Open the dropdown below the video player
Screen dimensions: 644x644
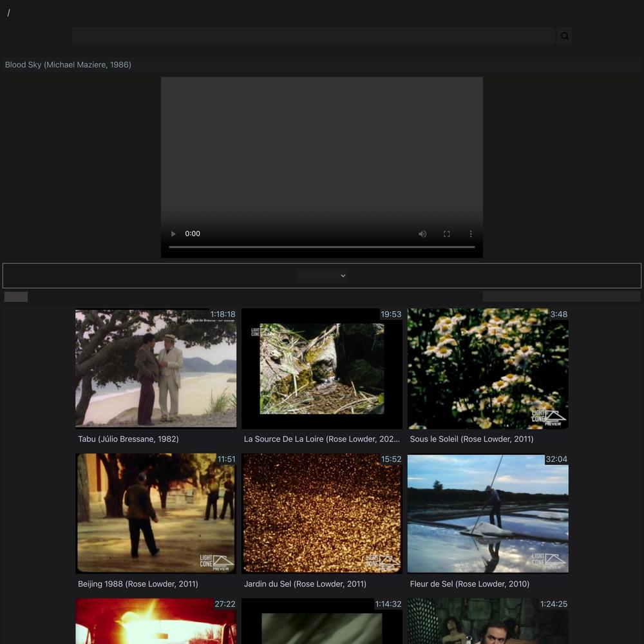(x=321, y=276)
